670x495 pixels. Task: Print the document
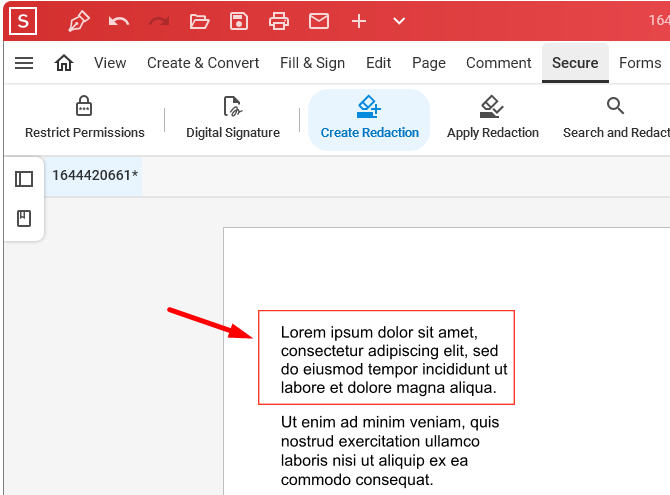(x=279, y=21)
